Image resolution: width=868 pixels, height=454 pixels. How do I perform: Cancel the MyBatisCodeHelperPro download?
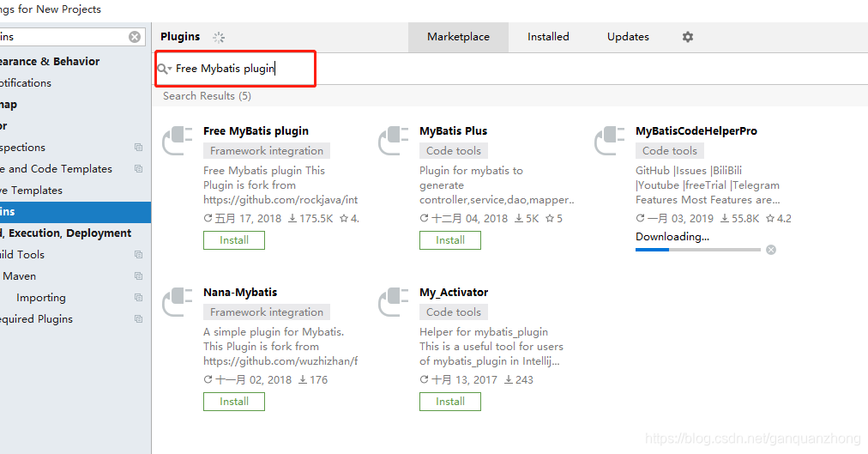click(x=771, y=250)
